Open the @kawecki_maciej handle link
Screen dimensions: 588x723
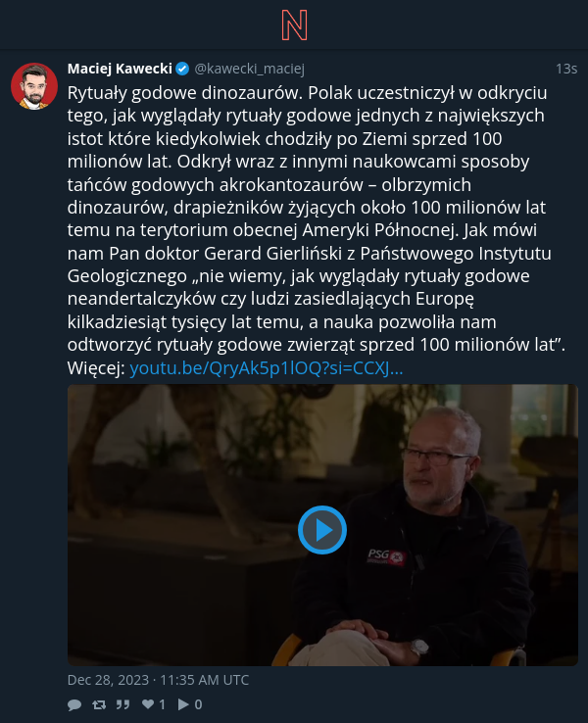tap(250, 69)
